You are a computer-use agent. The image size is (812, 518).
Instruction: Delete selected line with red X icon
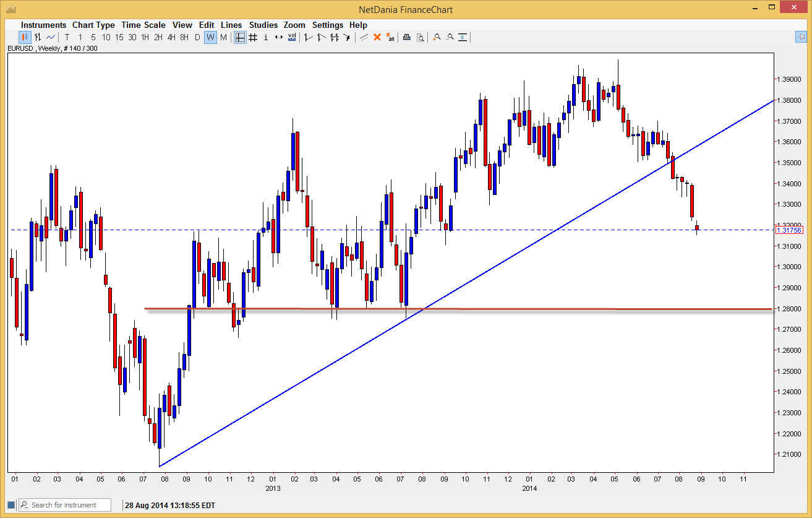tap(377, 37)
